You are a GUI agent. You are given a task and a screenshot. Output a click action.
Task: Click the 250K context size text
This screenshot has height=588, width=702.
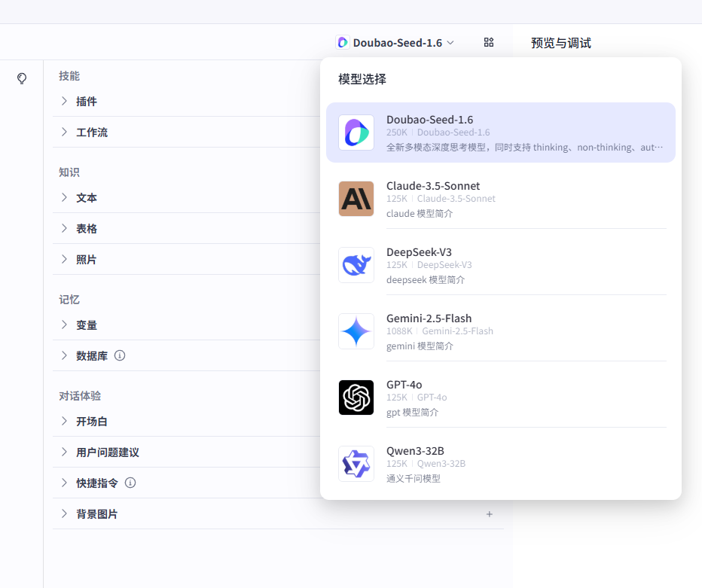pyautogui.click(x=397, y=133)
